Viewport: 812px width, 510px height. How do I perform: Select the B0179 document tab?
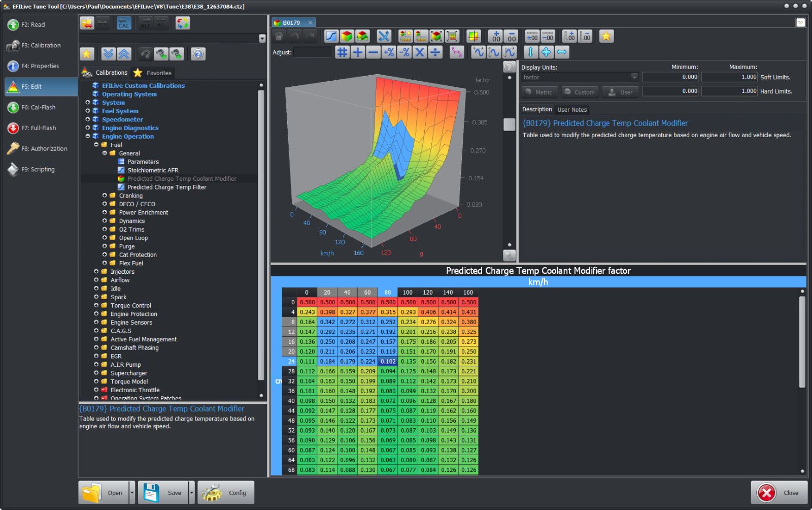[x=291, y=22]
